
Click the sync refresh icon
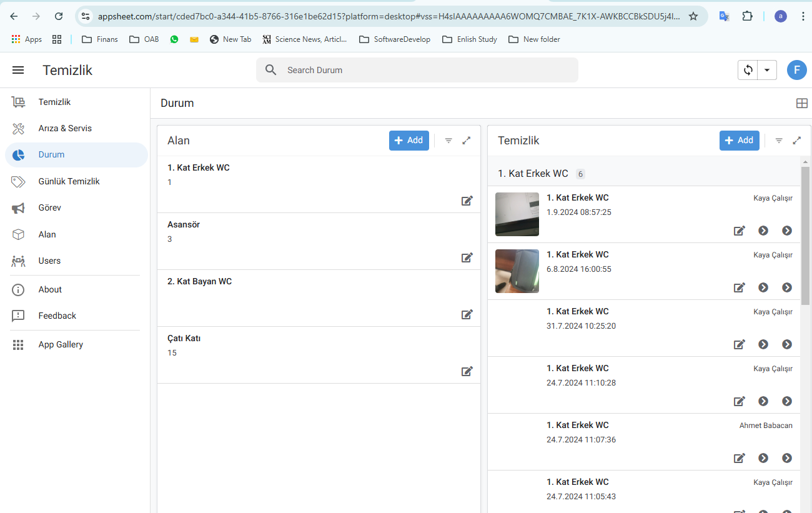(x=748, y=70)
